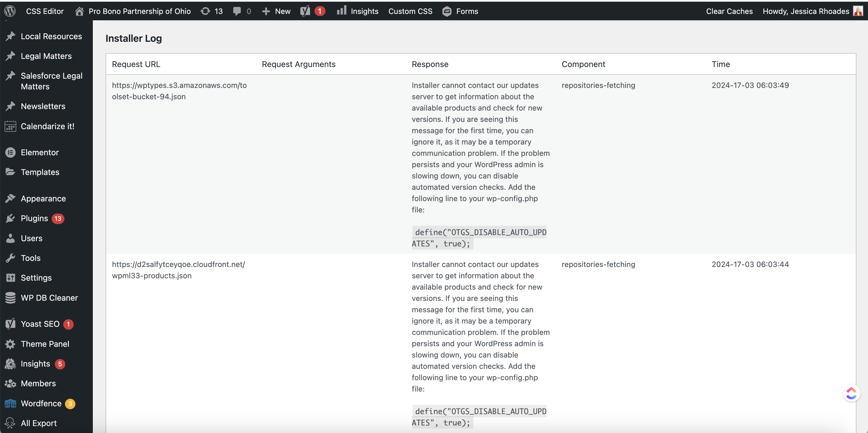This screenshot has width=868, height=433.
Task: Click Jessica Rhoades profile avatar
Action: [858, 11]
